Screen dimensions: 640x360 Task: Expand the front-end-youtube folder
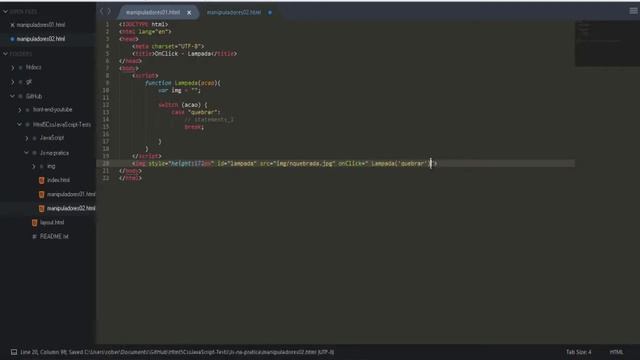coord(20,110)
